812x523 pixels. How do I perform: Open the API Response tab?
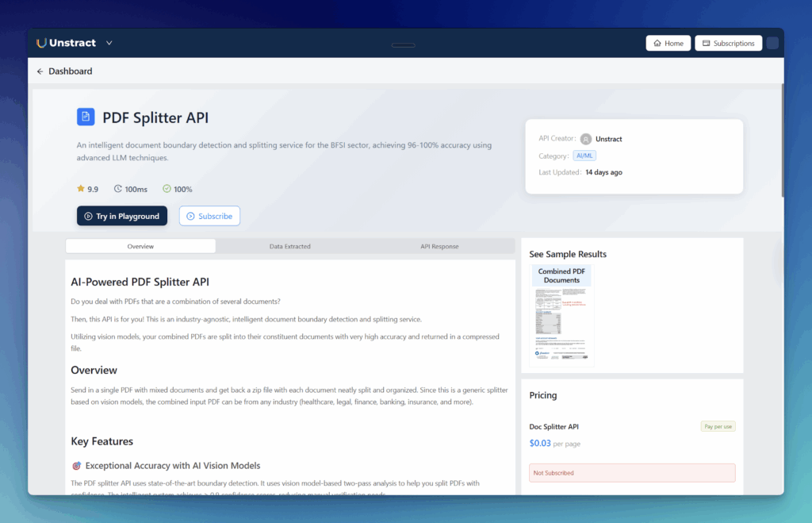click(x=439, y=247)
